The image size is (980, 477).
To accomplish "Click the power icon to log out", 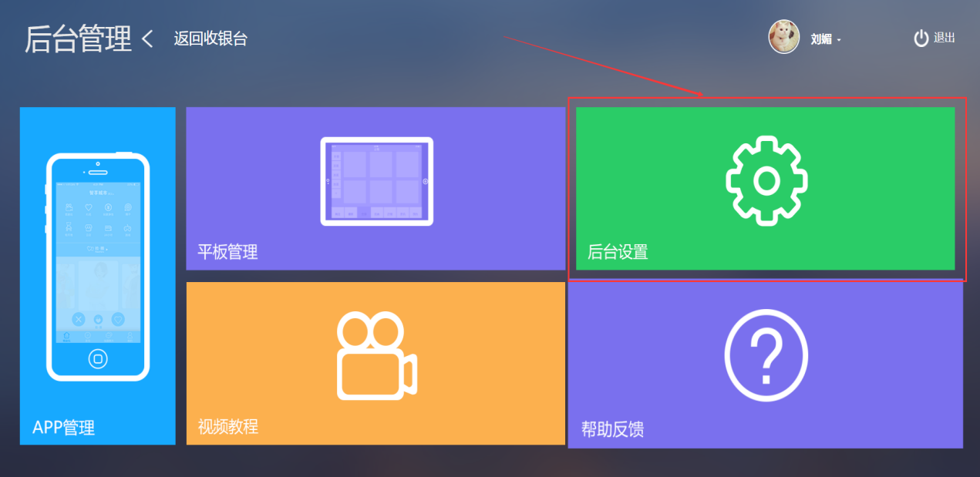I will point(921,38).
